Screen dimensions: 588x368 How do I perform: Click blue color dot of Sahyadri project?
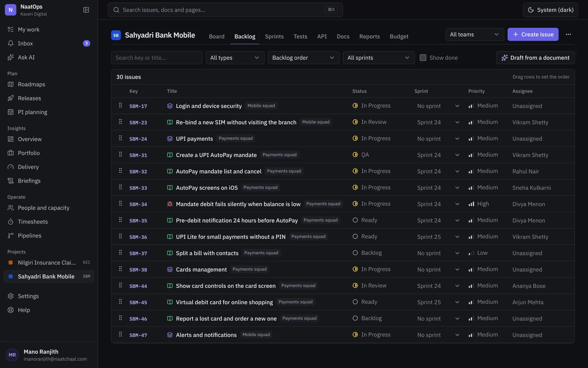pos(11,276)
